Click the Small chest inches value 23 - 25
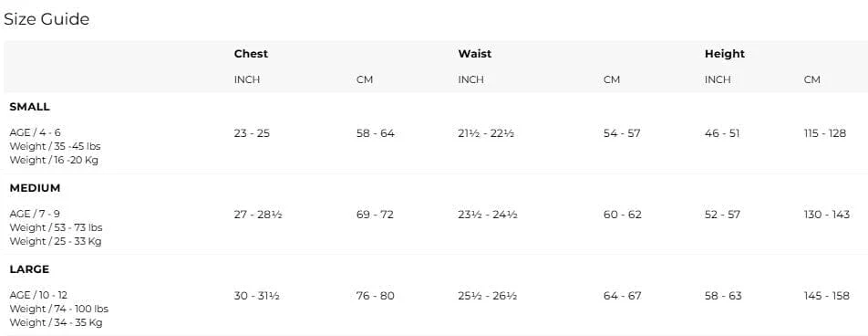The image size is (868, 336). coord(252,133)
